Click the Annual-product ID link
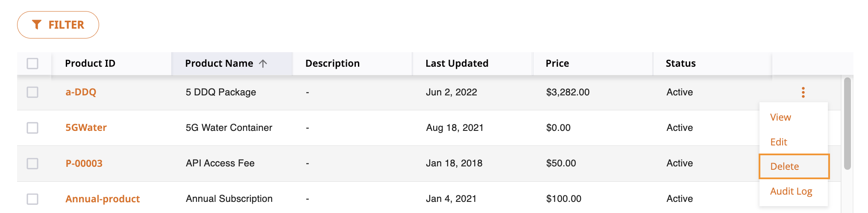This screenshot has height=213, width=868. (x=103, y=199)
